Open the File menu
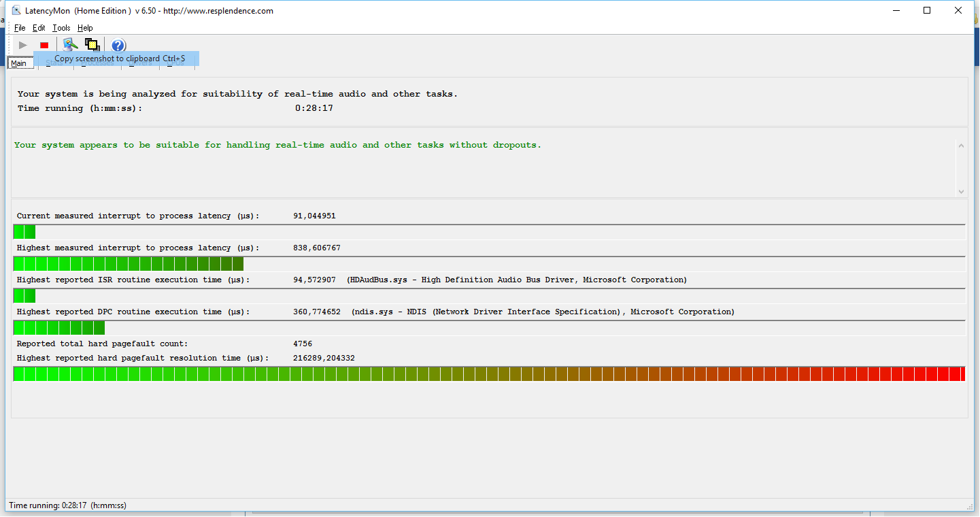 tap(20, 28)
